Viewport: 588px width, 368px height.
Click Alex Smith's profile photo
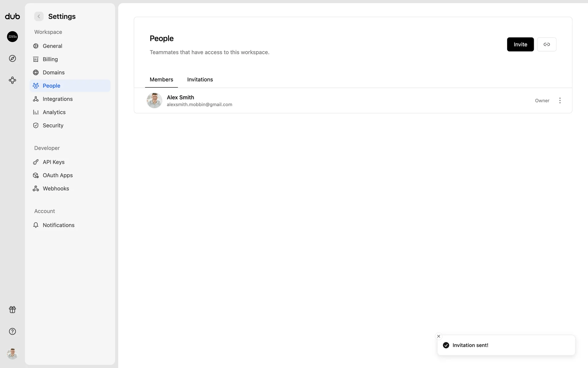click(x=154, y=101)
